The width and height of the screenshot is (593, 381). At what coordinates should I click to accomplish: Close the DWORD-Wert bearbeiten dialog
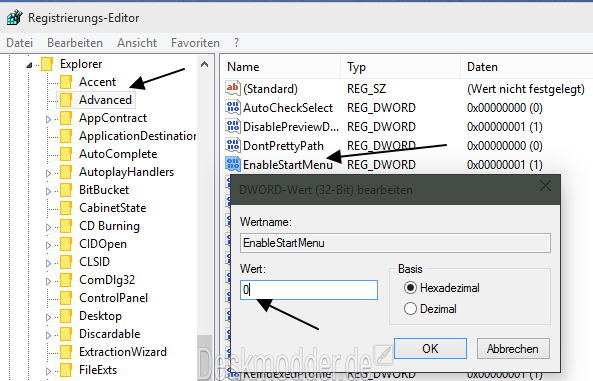[545, 186]
